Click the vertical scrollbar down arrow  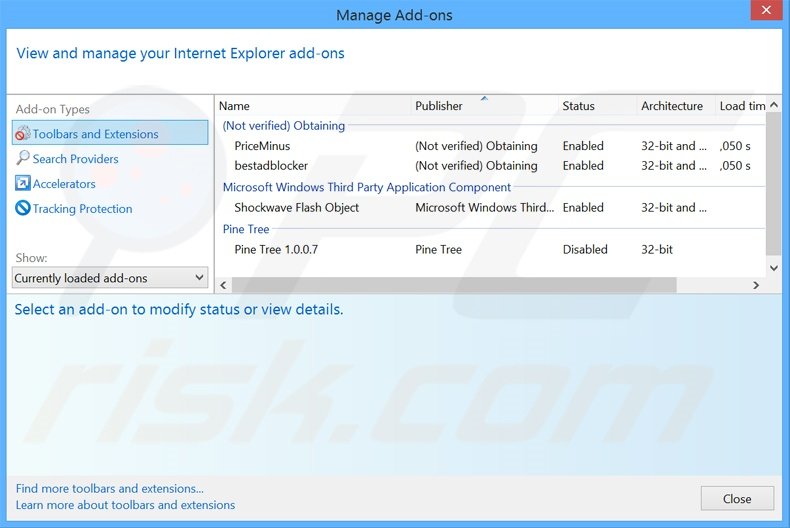coord(774,268)
